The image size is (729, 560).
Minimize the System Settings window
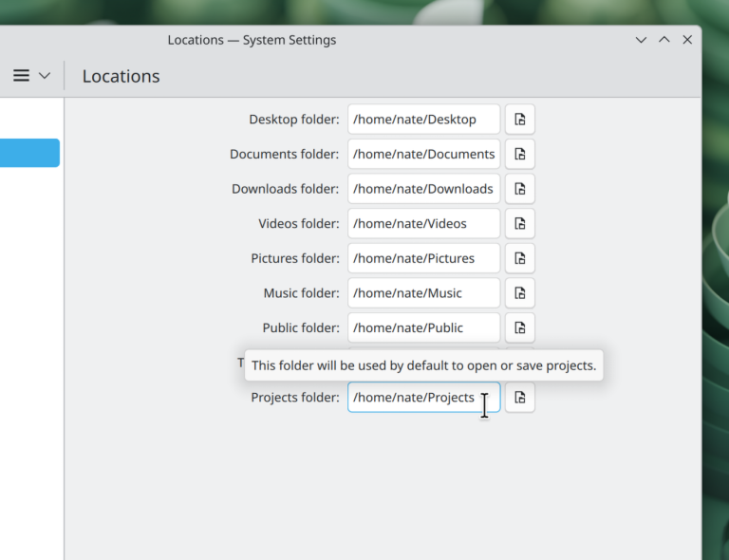(641, 40)
